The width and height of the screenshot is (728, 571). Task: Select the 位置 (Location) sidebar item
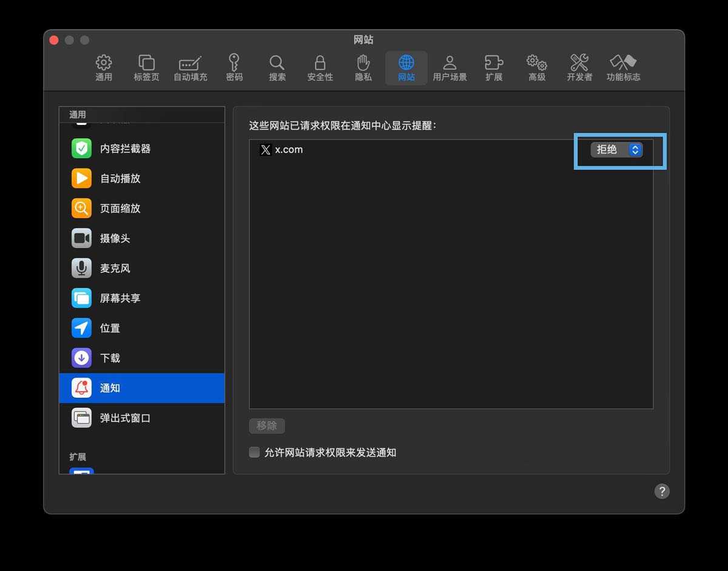tap(110, 328)
